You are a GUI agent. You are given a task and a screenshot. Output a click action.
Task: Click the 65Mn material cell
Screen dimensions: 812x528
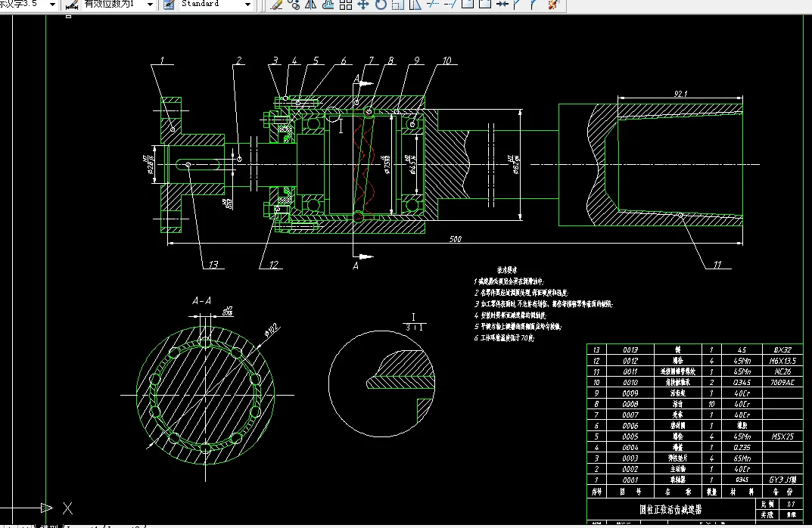742,458
